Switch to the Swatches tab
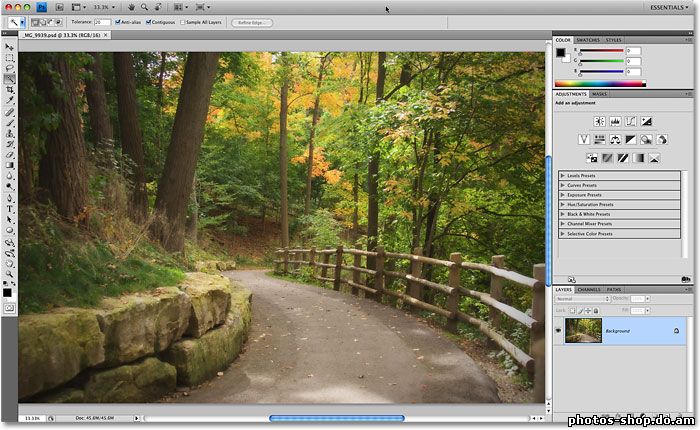The width and height of the screenshot is (700, 430). click(x=588, y=40)
